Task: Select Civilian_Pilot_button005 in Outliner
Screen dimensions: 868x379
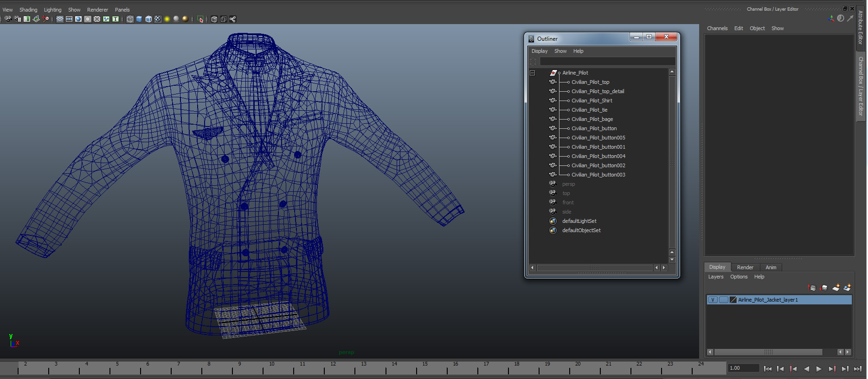Action: pos(598,138)
